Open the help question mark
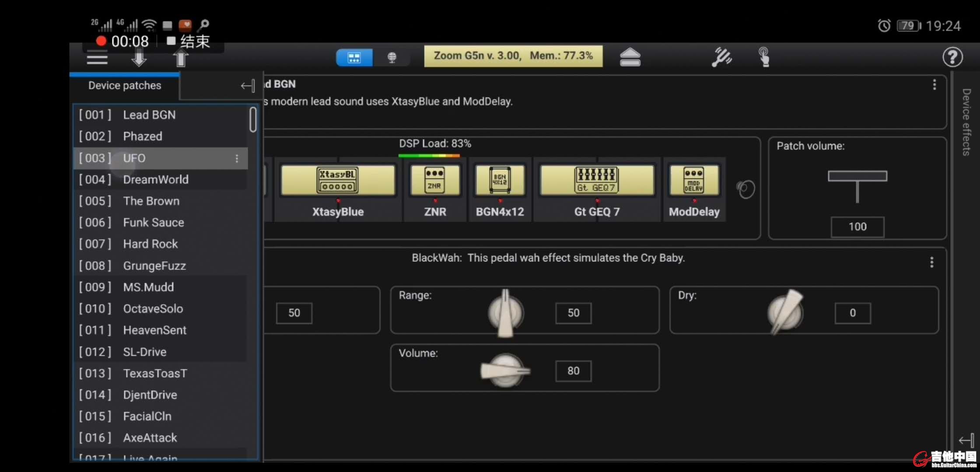This screenshot has width=980, height=472. click(952, 57)
